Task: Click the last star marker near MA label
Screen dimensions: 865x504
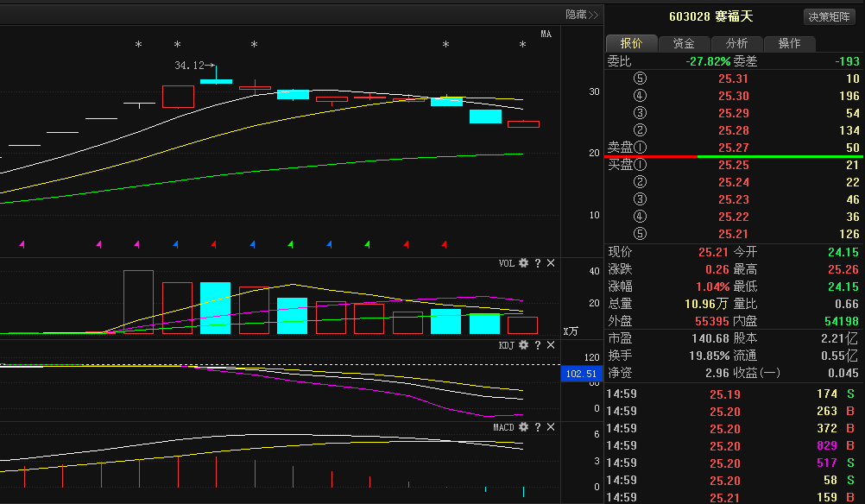Action: [x=522, y=45]
